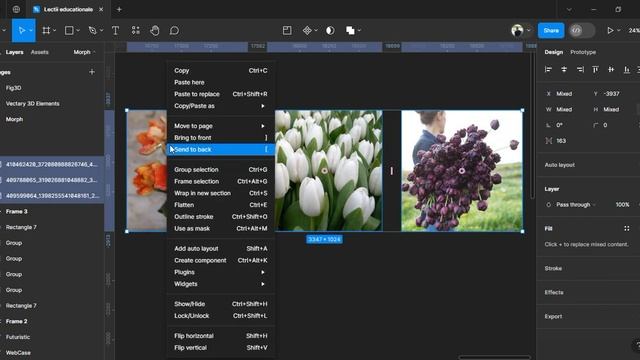This screenshot has height=360, width=640.
Task: Open the Morph page dropdown
Action: [x=84, y=52]
